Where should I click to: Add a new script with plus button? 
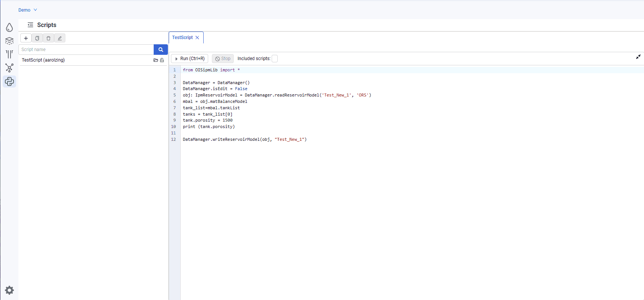[x=26, y=38]
